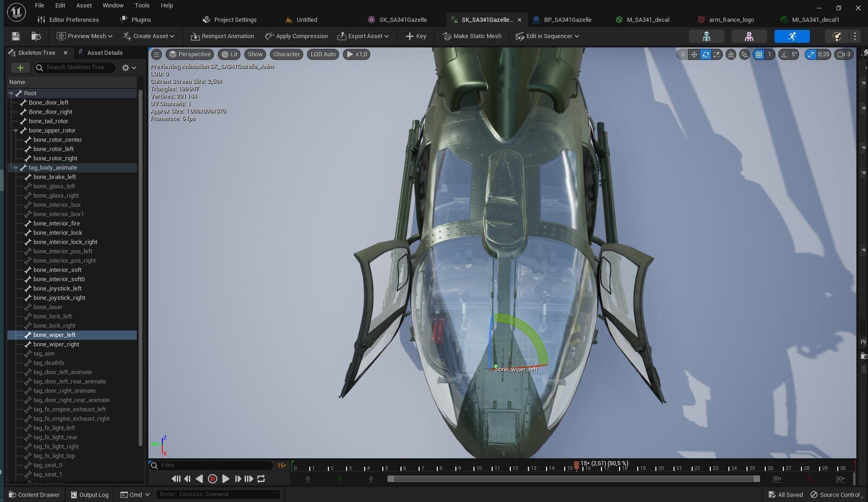Click the red record button
The image size is (868, 502).
tap(213, 479)
